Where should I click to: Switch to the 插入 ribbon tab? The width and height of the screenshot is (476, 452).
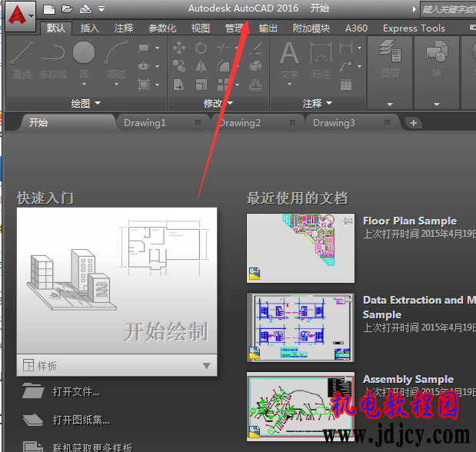click(x=90, y=28)
